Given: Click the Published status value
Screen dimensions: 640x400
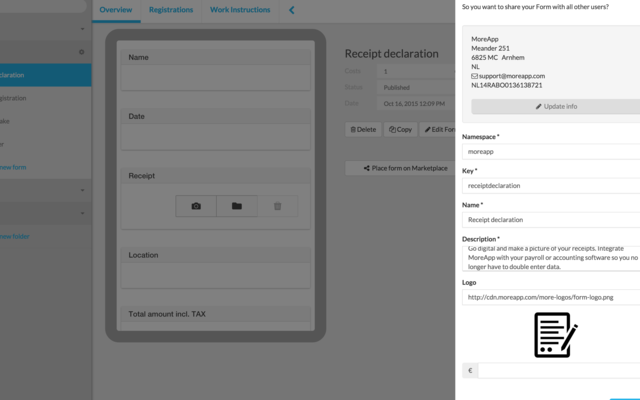Looking at the screenshot, I should click(x=397, y=87).
